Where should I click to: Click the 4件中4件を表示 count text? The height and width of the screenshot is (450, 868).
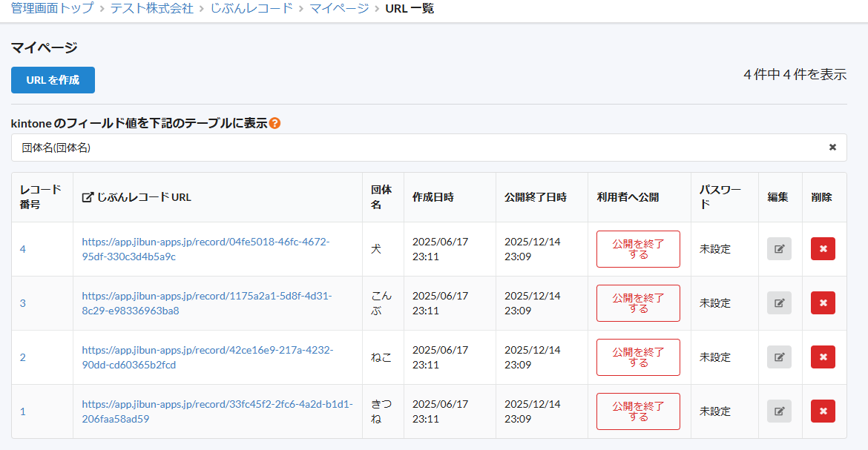(795, 75)
